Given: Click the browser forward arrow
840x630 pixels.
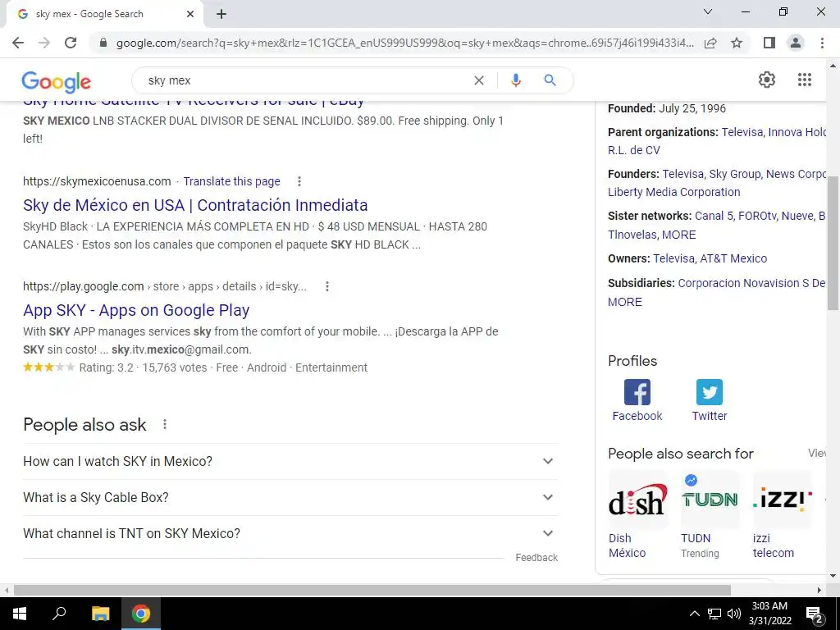Looking at the screenshot, I should 44,43.
